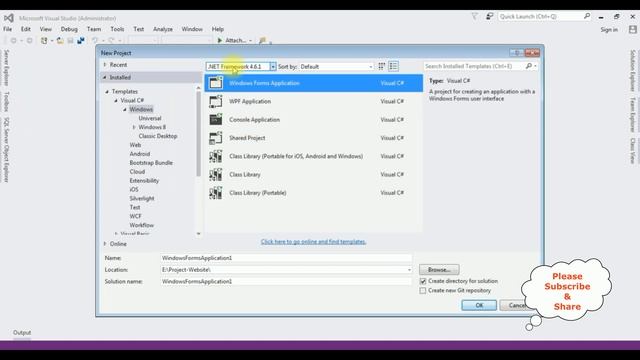The height and width of the screenshot is (360, 640).
Task: Click the New Project toolbar icon
Action: (x=44, y=40)
